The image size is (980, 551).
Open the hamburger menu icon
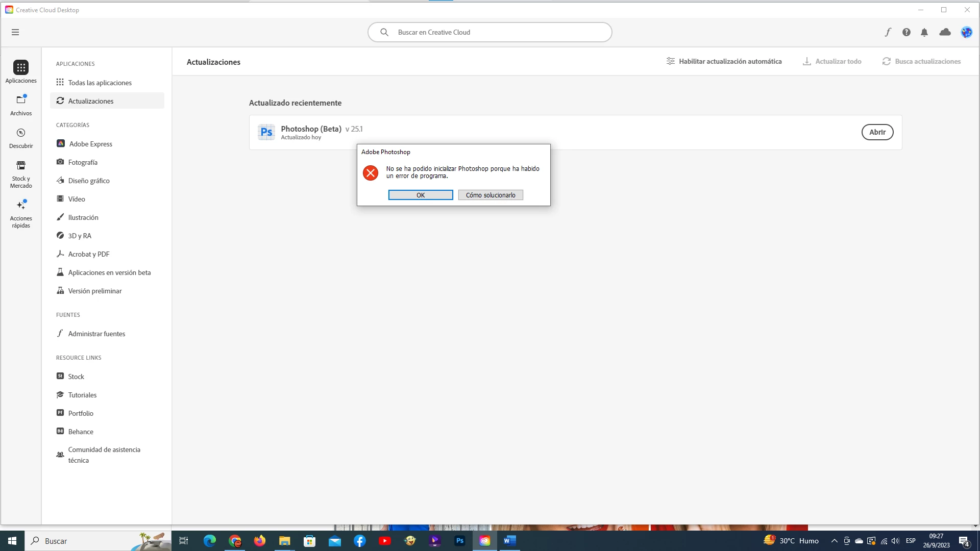coord(15,32)
